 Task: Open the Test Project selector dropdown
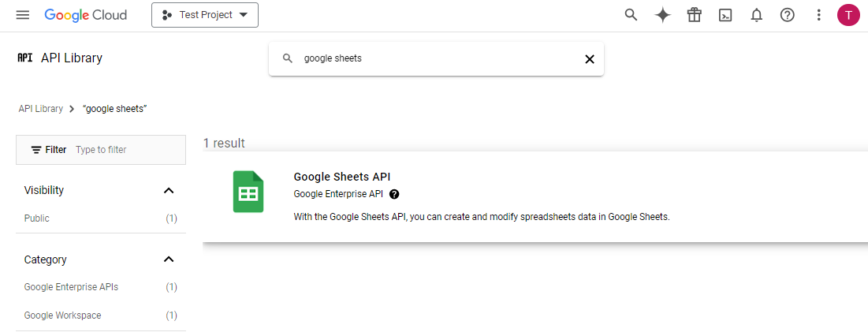point(205,15)
